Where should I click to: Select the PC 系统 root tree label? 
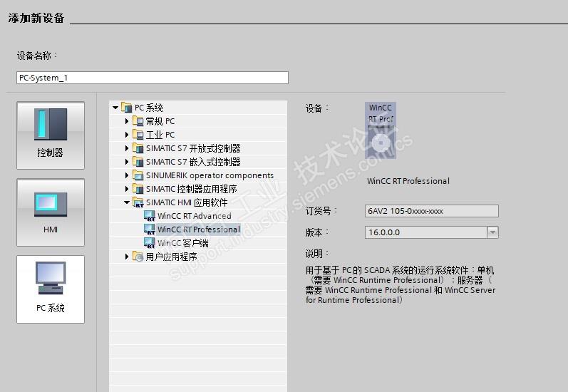[x=148, y=108]
